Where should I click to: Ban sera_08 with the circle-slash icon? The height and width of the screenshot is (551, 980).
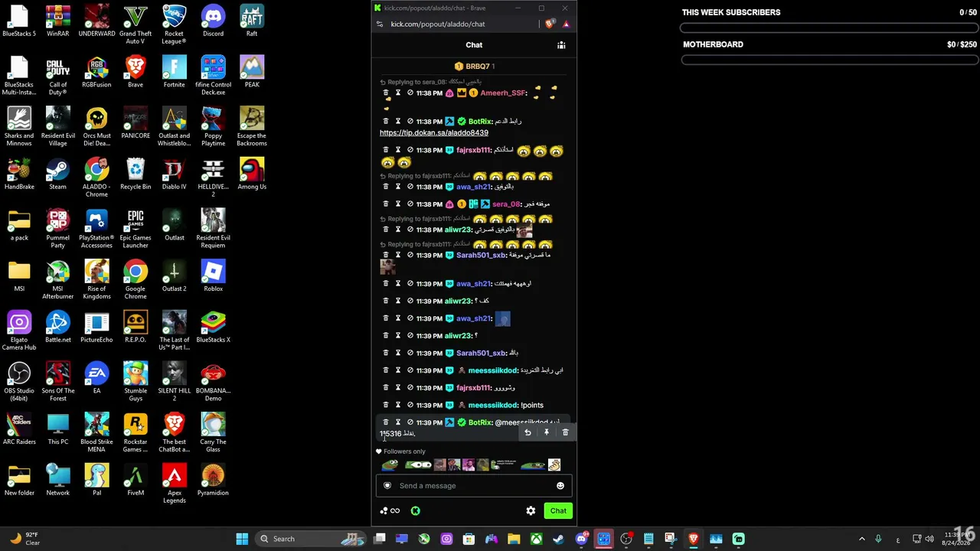point(410,204)
